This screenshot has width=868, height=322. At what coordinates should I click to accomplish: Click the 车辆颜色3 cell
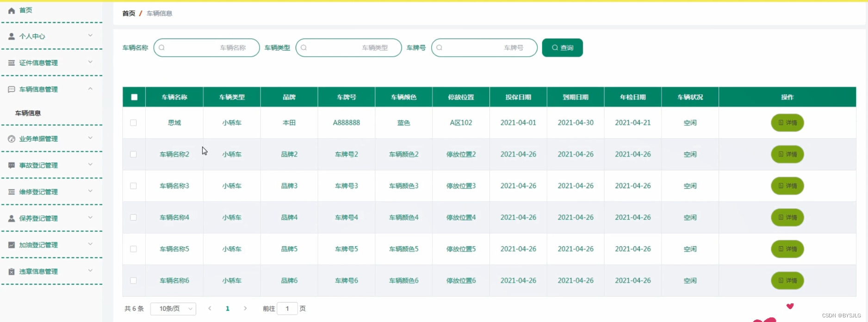(403, 186)
